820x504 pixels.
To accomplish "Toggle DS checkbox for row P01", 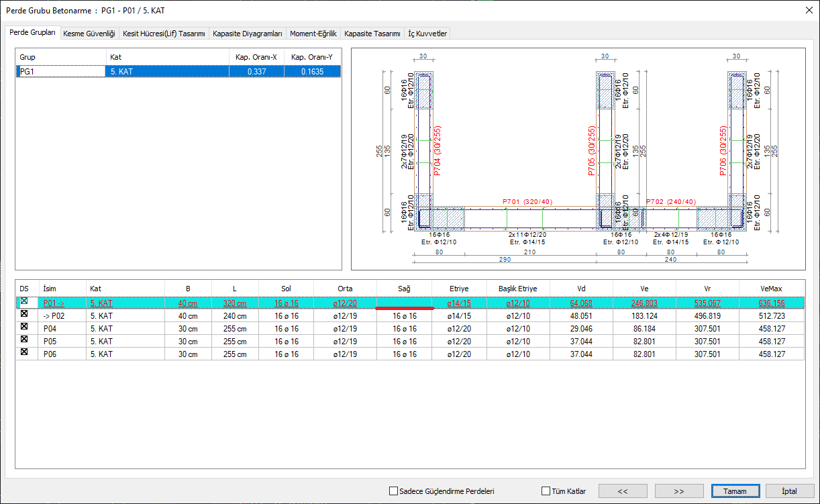I will click(x=25, y=303).
